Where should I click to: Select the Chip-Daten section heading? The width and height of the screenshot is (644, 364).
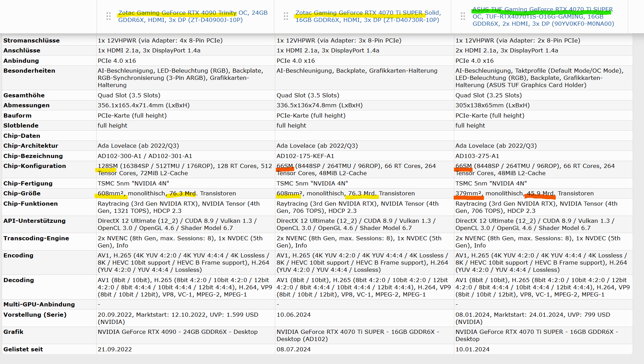22,136
